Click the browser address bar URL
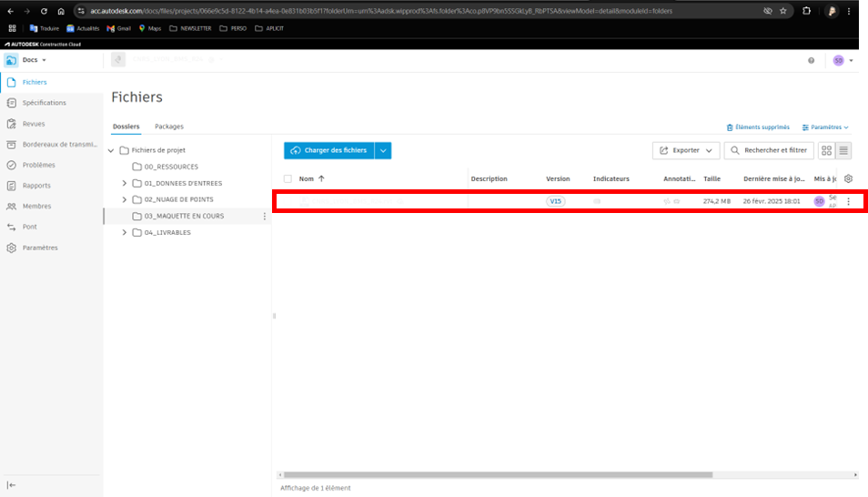 click(x=381, y=11)
